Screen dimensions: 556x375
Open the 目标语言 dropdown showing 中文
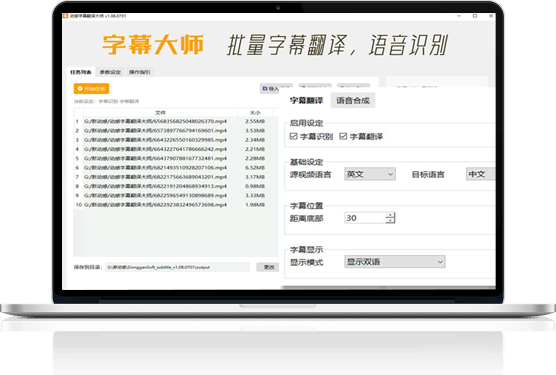(x=480, y=174)
